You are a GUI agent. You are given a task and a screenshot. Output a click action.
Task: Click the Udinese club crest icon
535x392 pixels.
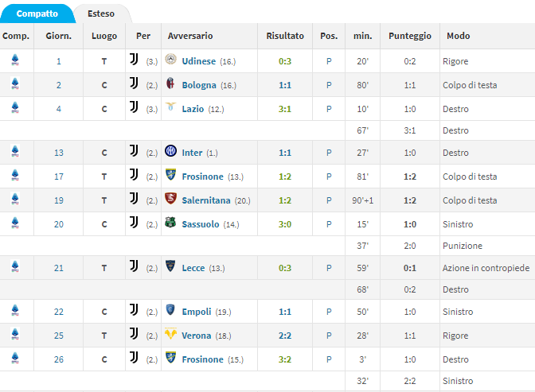point(170,60)
